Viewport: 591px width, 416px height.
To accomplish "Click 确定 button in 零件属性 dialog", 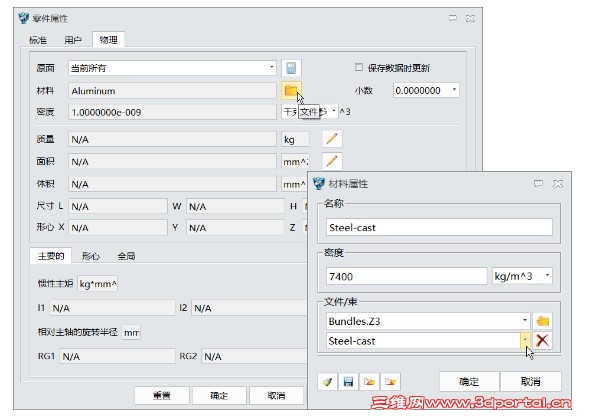I will point(219,395).
